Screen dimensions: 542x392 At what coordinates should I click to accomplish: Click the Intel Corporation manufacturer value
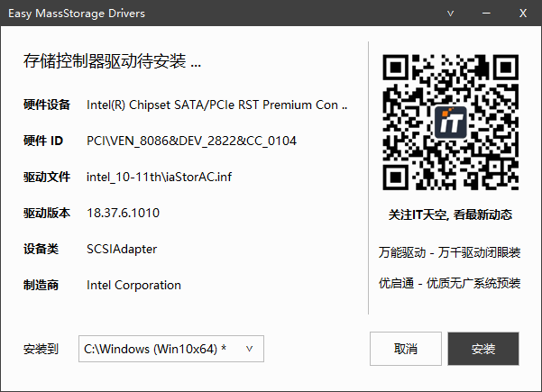[133, 285]
